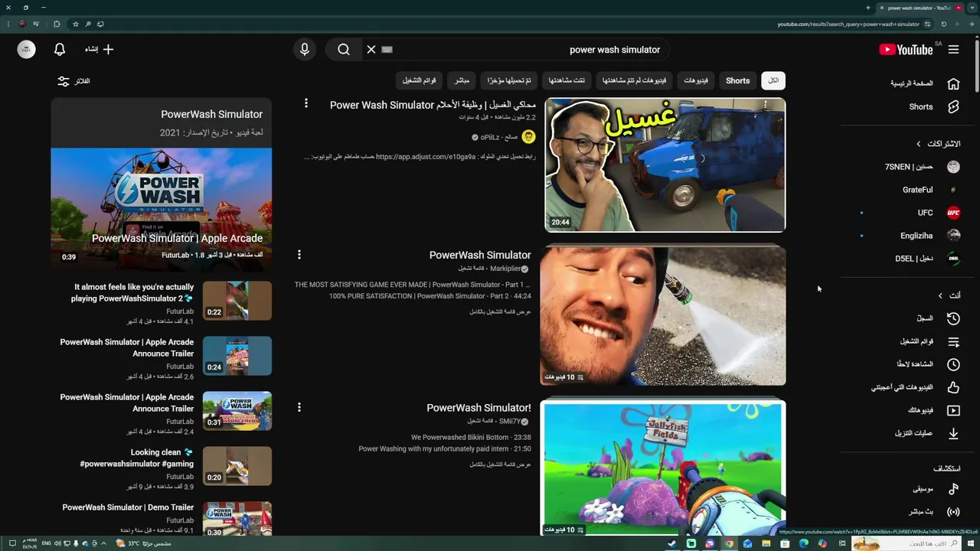The height and width of the screenshot is (551, 980).
Task: Open the account avatar menu
Action: click(27, 50)
